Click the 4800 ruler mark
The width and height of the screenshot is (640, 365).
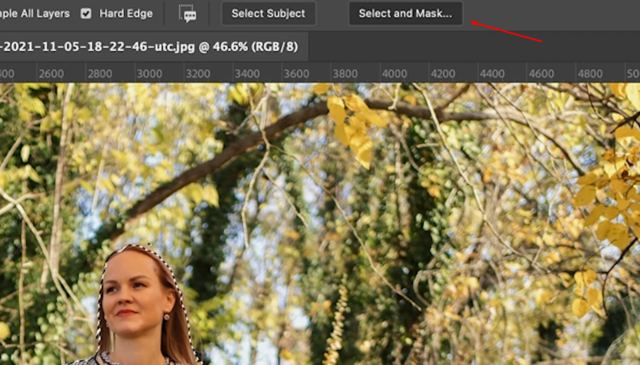590,74
